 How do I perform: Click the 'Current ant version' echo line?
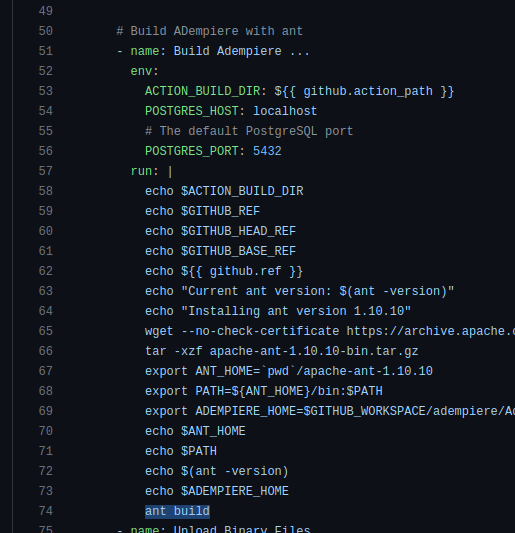pos(299,291)
